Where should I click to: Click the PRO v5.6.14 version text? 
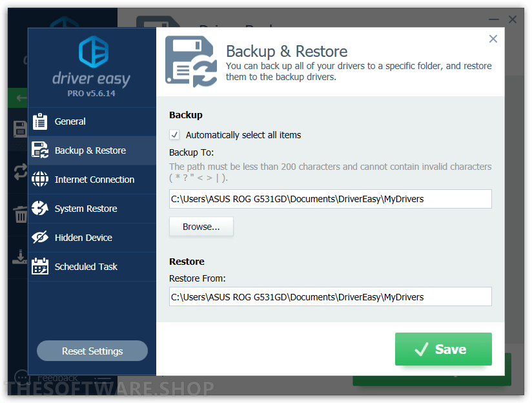[91, 94]
